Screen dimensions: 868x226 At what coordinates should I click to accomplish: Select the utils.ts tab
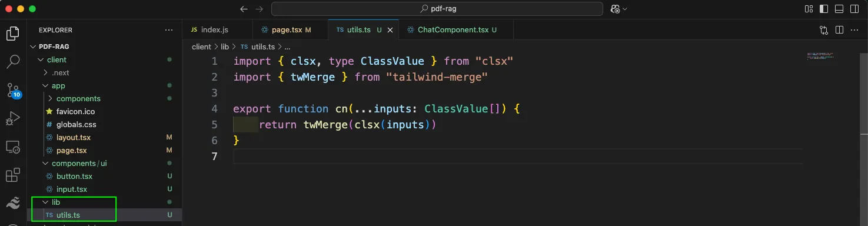(363, 30)
